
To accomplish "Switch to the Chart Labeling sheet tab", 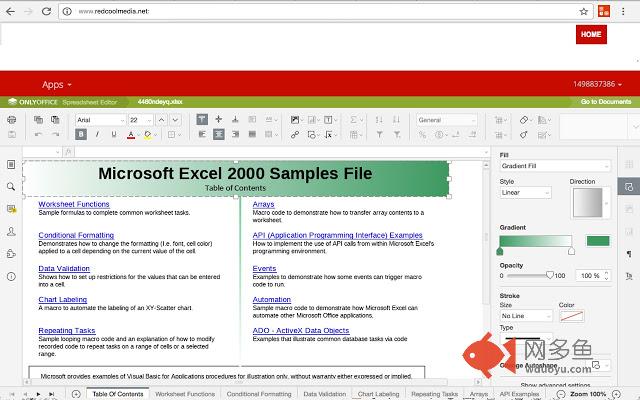I will coord(378,394).
